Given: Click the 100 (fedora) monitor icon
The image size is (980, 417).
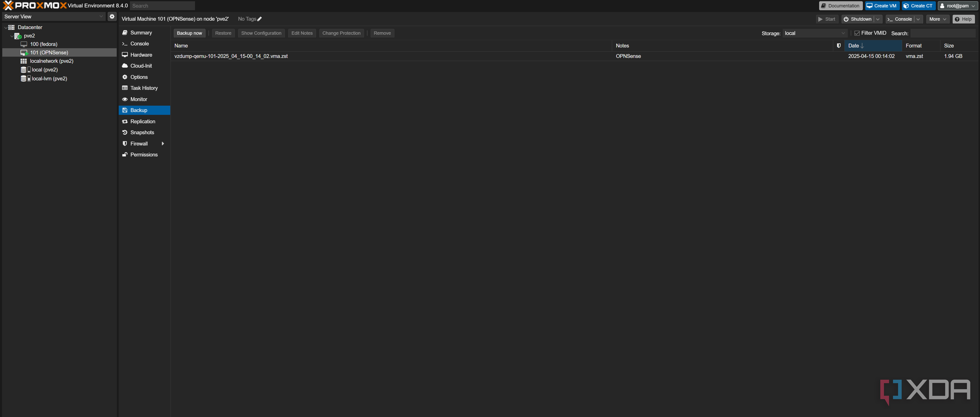Looking at the screenshot, I should coord(23,44).
